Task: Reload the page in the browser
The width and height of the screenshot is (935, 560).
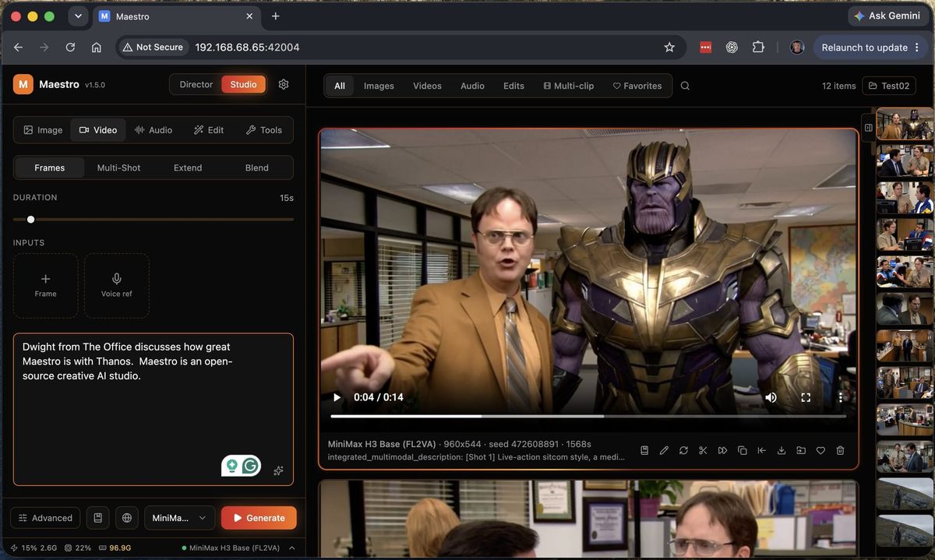Action: (70, 47)
